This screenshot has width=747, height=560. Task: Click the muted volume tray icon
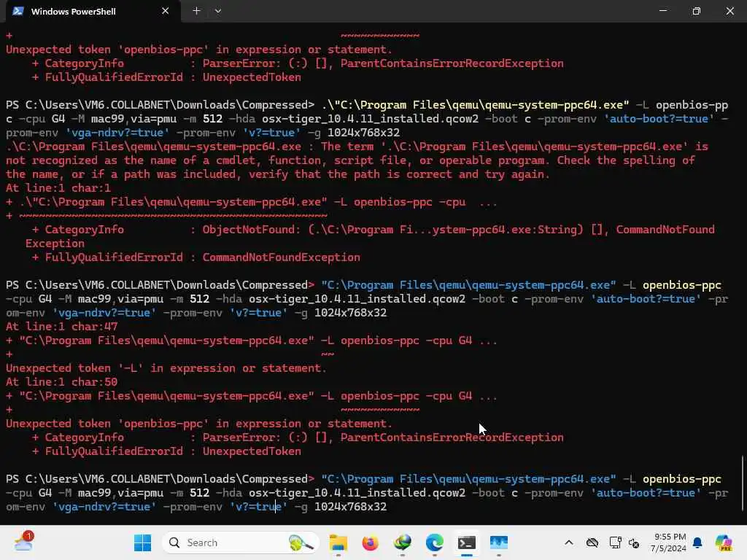pos(634,542)
